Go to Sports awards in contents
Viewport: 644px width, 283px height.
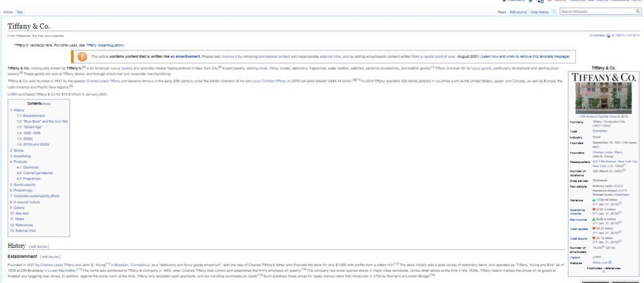point(23,185)
